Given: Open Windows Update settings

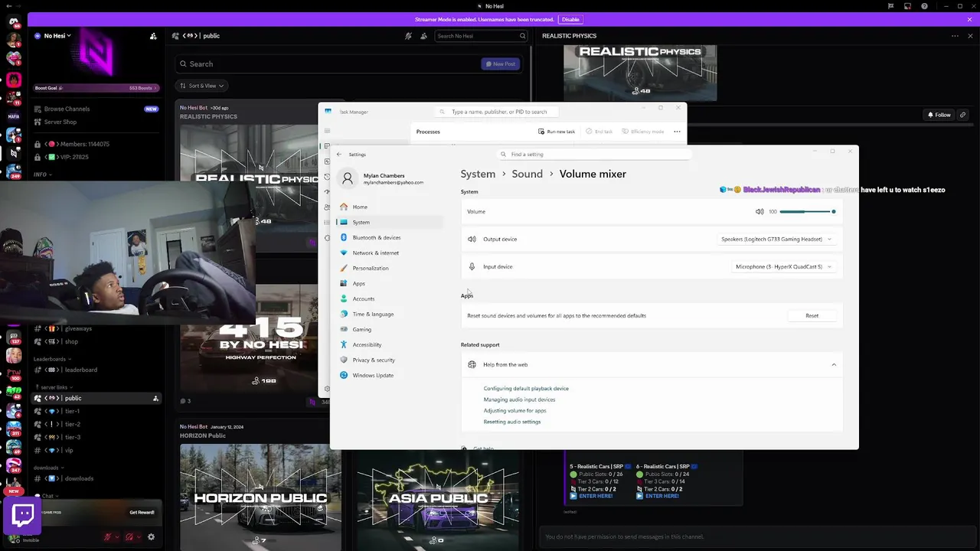Looking at the screenshot, I should (x=390, y=375).
